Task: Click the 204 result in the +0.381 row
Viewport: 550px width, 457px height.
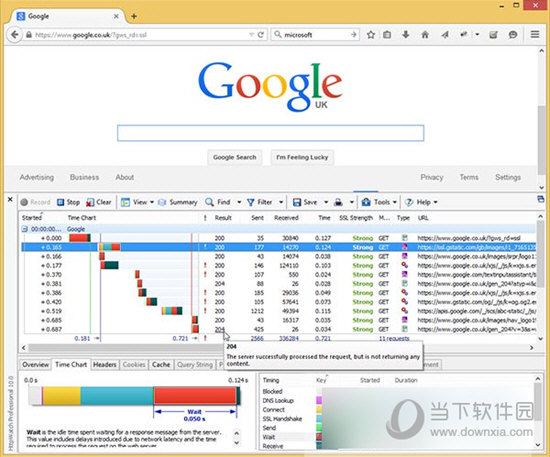Action: 220,284
